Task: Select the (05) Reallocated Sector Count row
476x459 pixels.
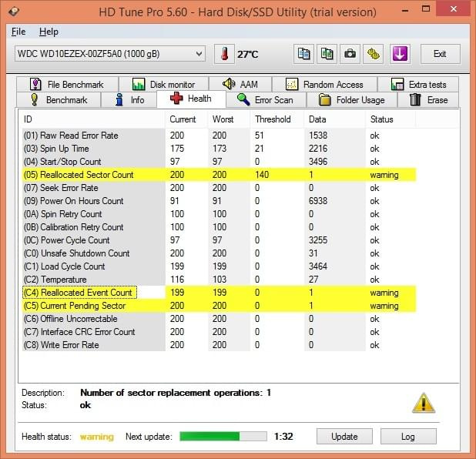Action: 220,175
